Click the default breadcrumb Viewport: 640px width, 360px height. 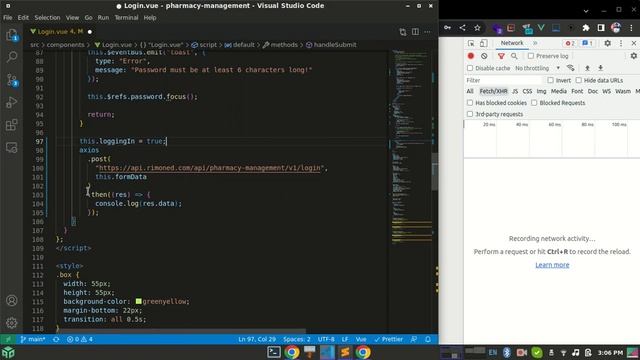(244, 45)
